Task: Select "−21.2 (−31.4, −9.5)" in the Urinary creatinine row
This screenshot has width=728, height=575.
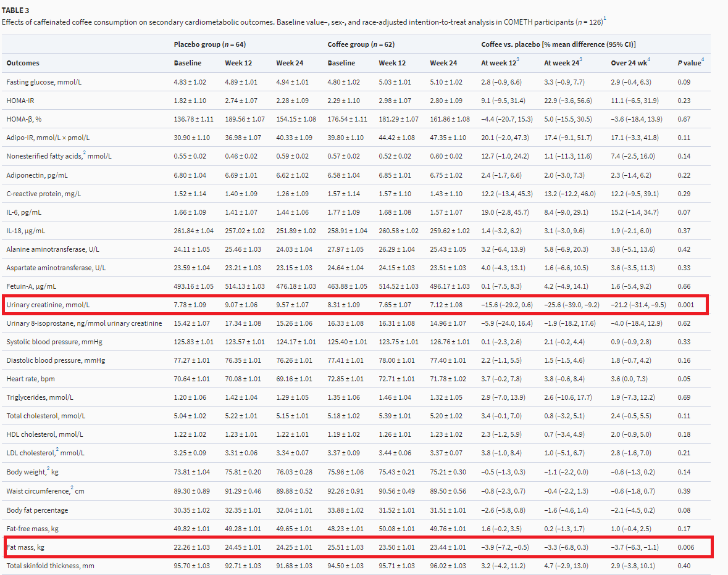Action: click(638, 305)
